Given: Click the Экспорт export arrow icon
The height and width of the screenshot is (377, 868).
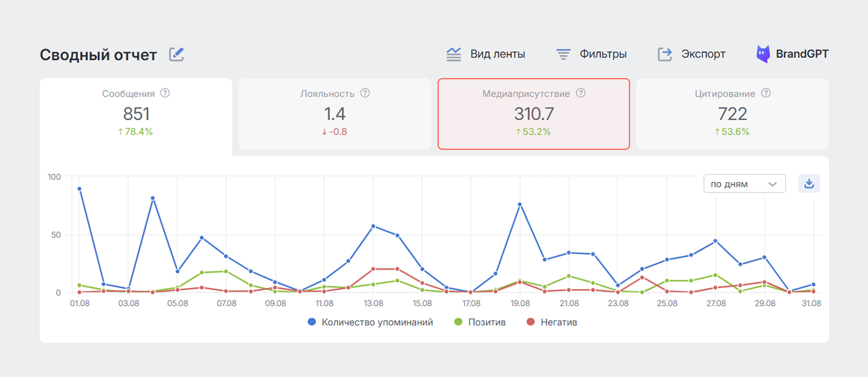Looking at the screenshot, I should point(664,54).
